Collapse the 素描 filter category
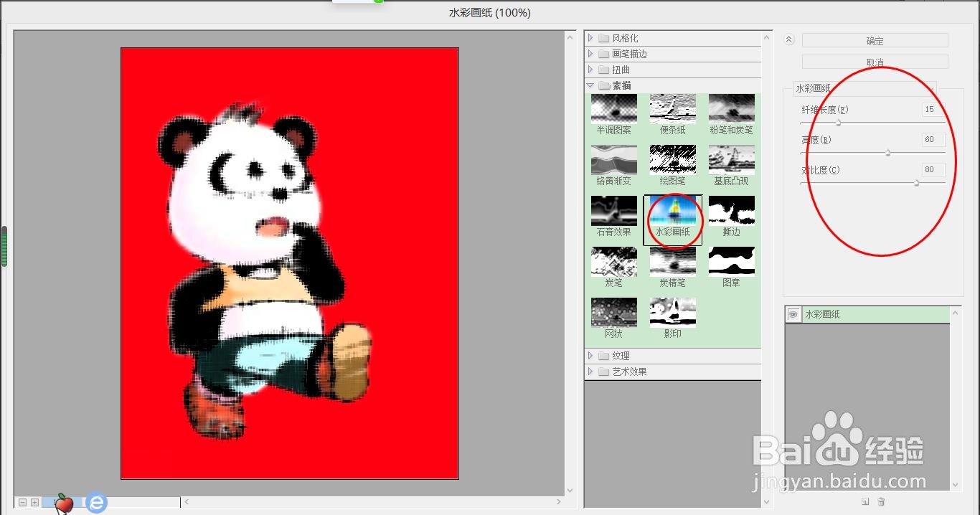This screenshot has width=980, height=515. coord(591,85)
